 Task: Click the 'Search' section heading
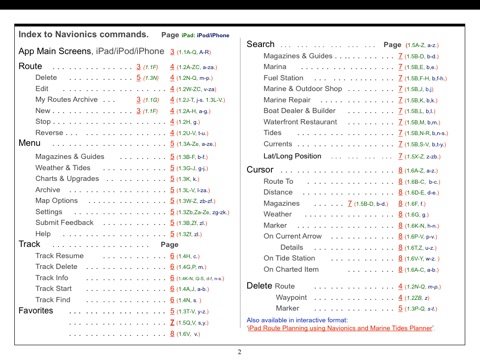260,44
